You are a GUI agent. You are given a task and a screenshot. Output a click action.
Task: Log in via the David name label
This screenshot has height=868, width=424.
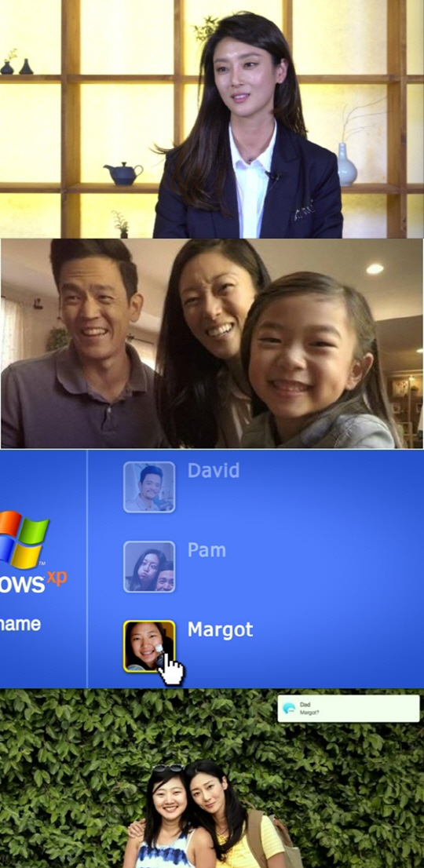214,471
